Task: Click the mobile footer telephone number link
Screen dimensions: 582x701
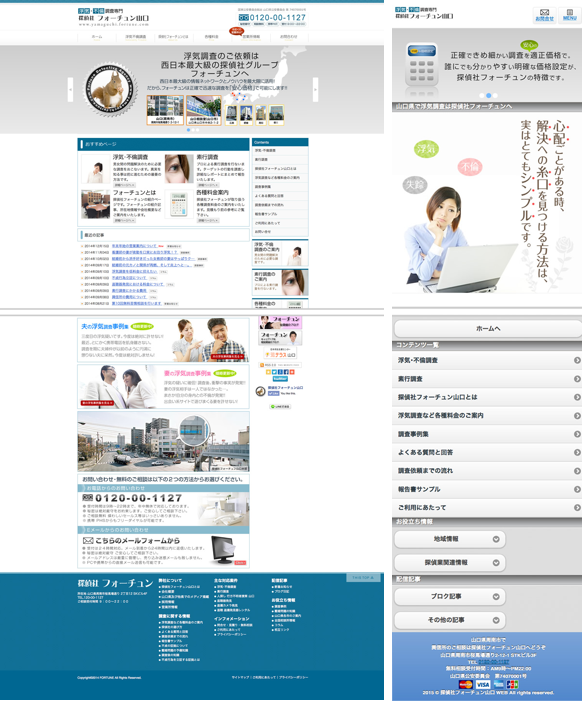Action: pos(493,662)
